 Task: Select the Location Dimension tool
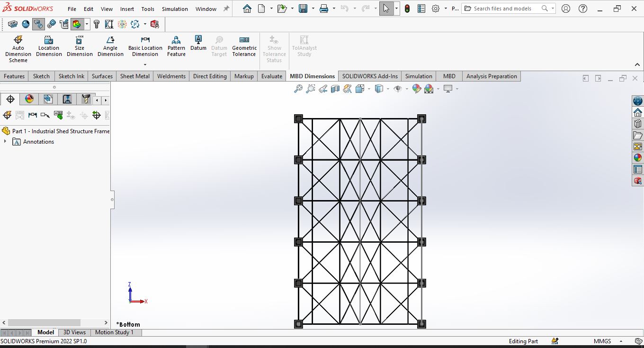coord(49,46)
